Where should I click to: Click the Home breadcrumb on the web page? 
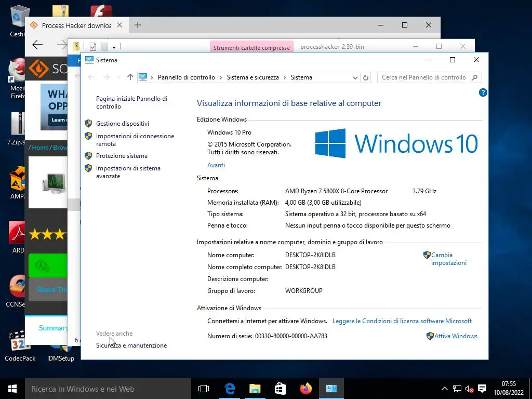tap(40, 148)
